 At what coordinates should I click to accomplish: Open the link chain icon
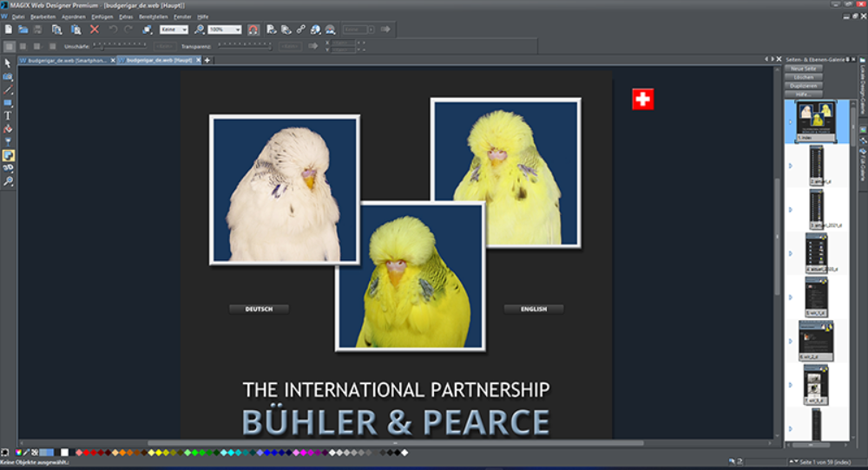tap(300, 29)
